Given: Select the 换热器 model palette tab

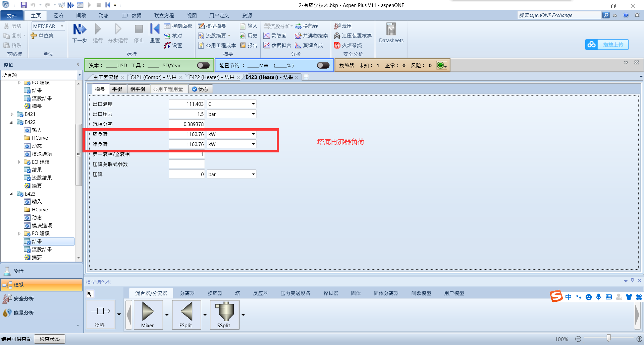Looking at the screenshot, I should pos(215,293).
